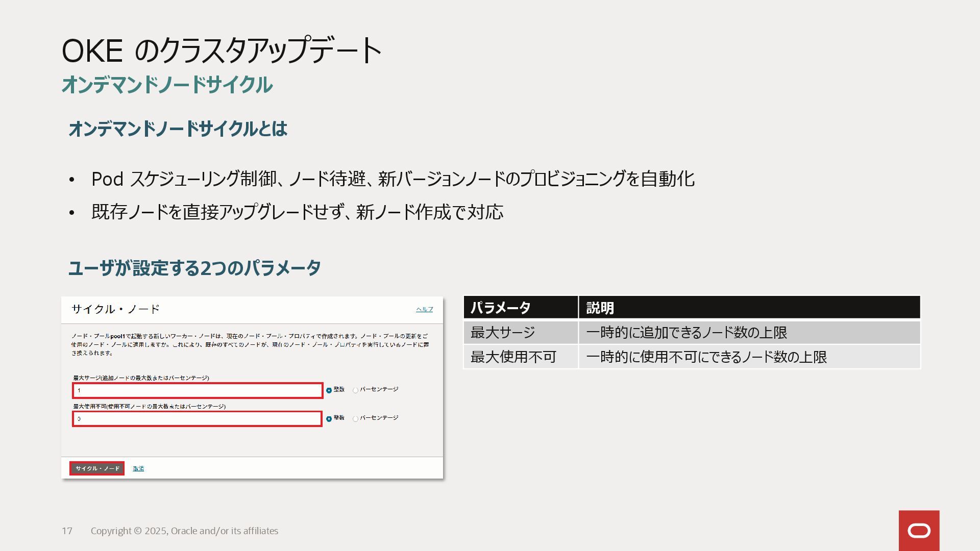The width and height of the screenshot is (980, 551).
Task: Click the サイクル・ノード dialog title
Action: [x=115, y=309]
